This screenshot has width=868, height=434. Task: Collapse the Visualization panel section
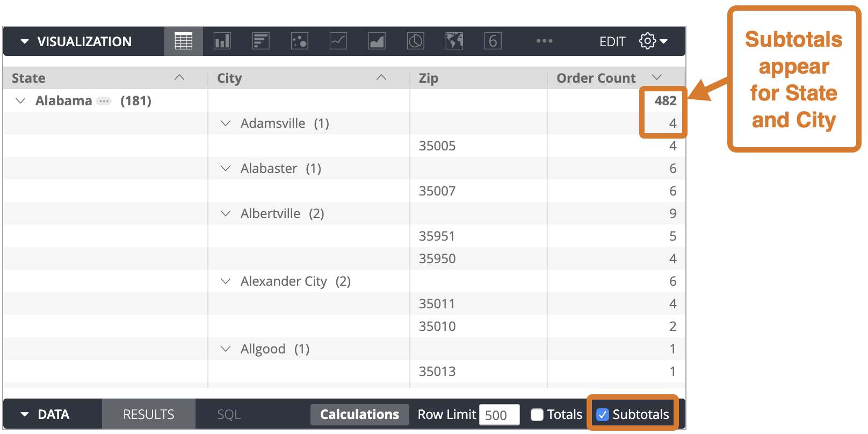(x=25, y=41)
